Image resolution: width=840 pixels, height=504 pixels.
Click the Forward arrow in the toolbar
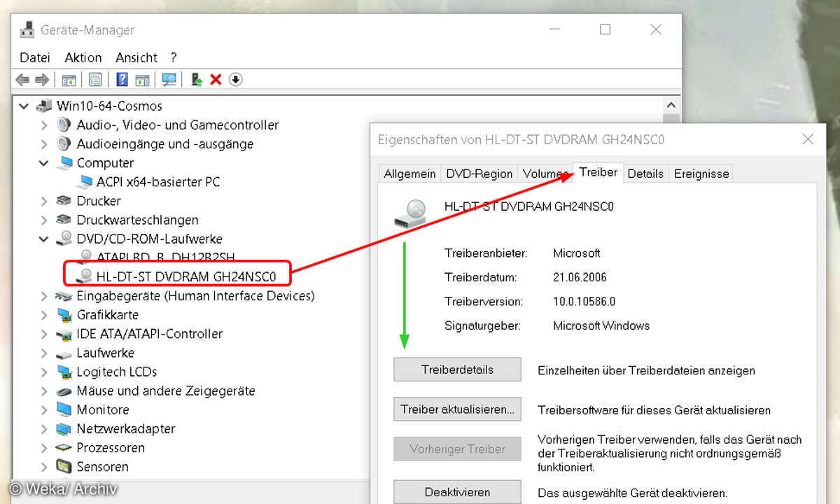(x=42, y=80)
